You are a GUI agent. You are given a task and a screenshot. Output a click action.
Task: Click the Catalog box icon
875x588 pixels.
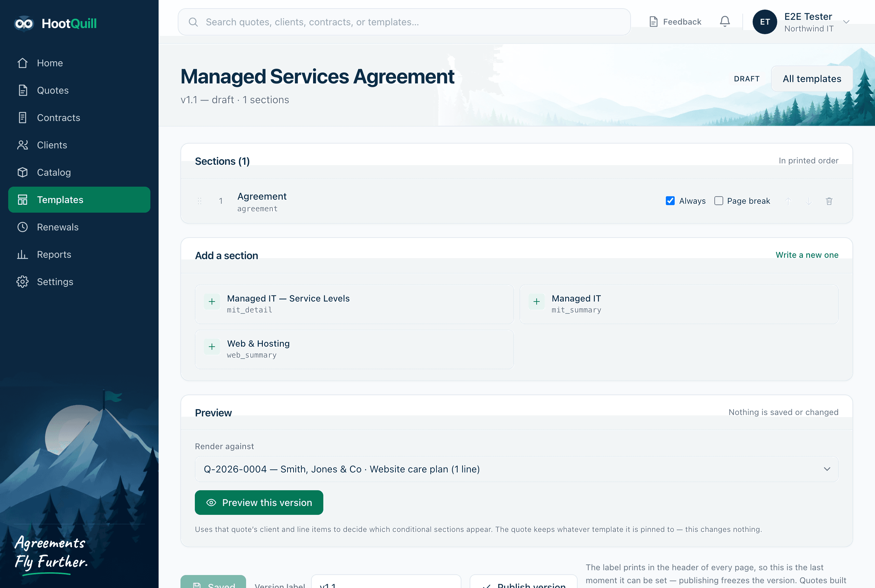pyautogui.click(x=23, y=173)
